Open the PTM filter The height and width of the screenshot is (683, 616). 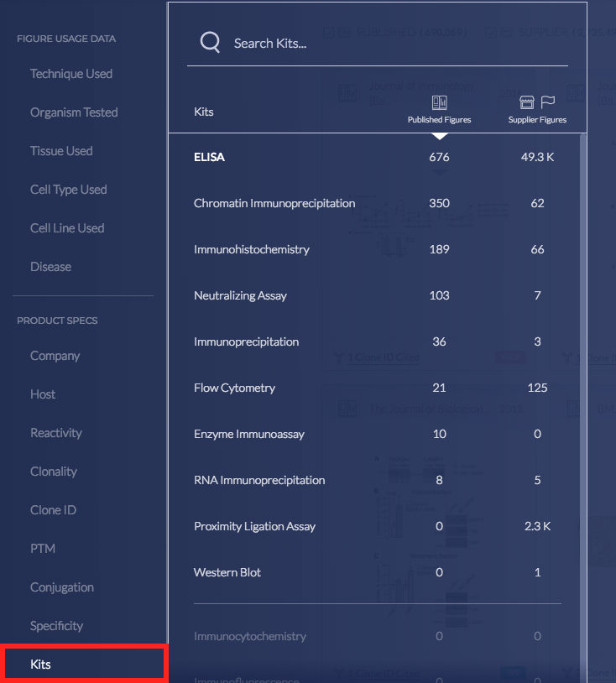coord(43,549)
